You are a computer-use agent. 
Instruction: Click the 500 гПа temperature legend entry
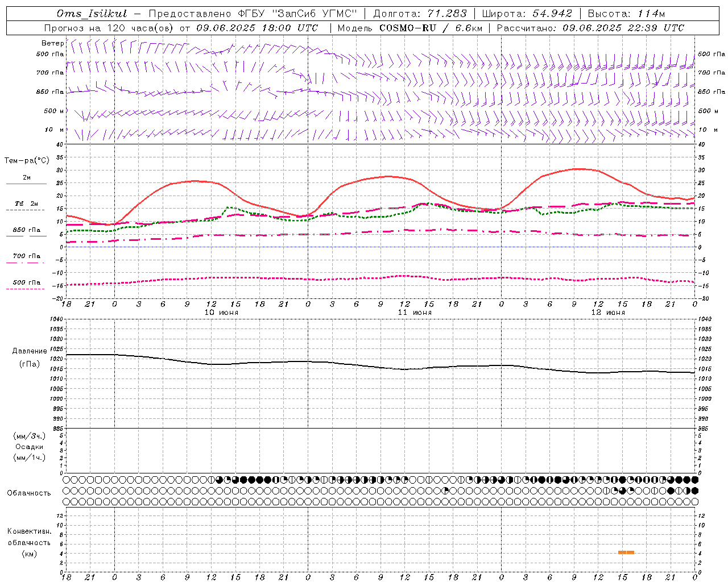coord(27,282)
